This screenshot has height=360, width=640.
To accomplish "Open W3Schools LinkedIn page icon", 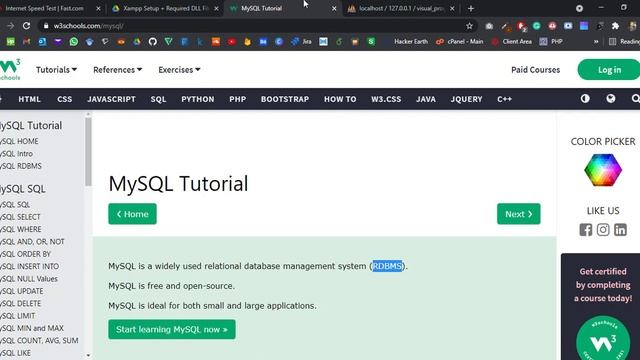I will pyautogui.click(x=620, y=230).
